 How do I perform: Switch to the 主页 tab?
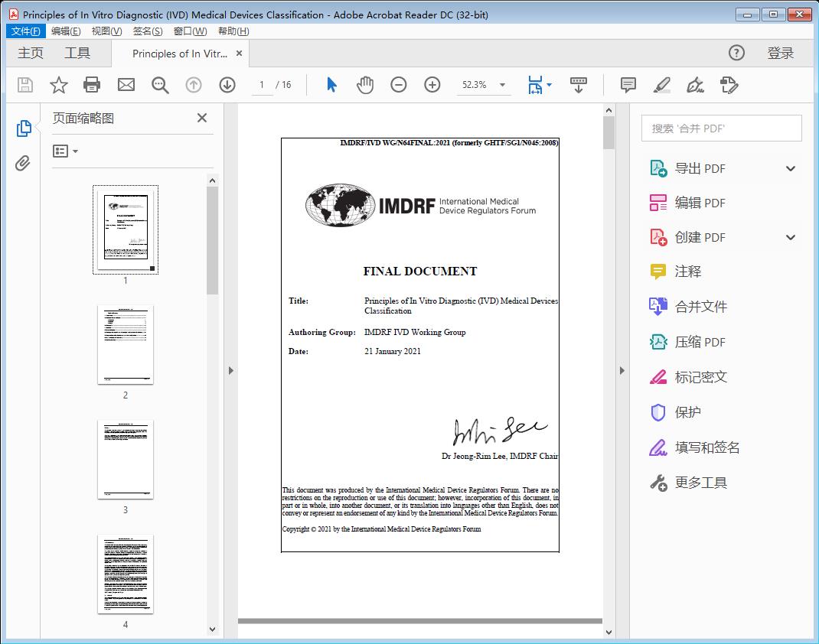click(x=31, y=53)
